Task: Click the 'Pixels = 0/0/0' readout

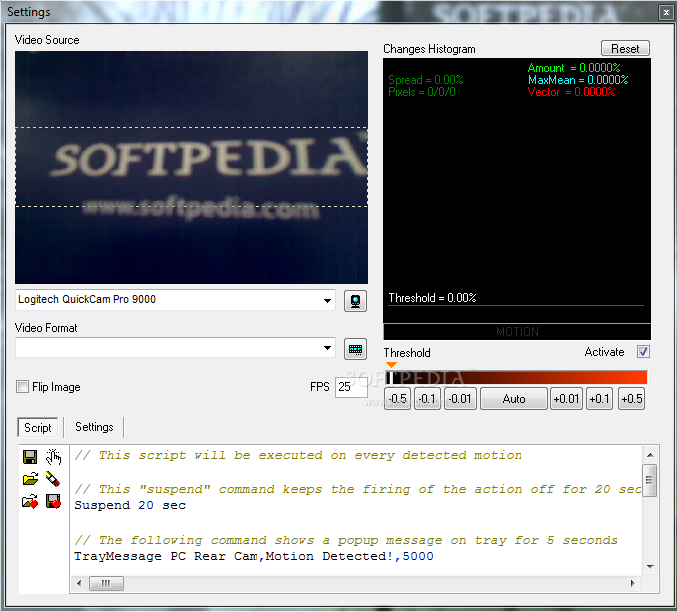Action: [422, 92]
